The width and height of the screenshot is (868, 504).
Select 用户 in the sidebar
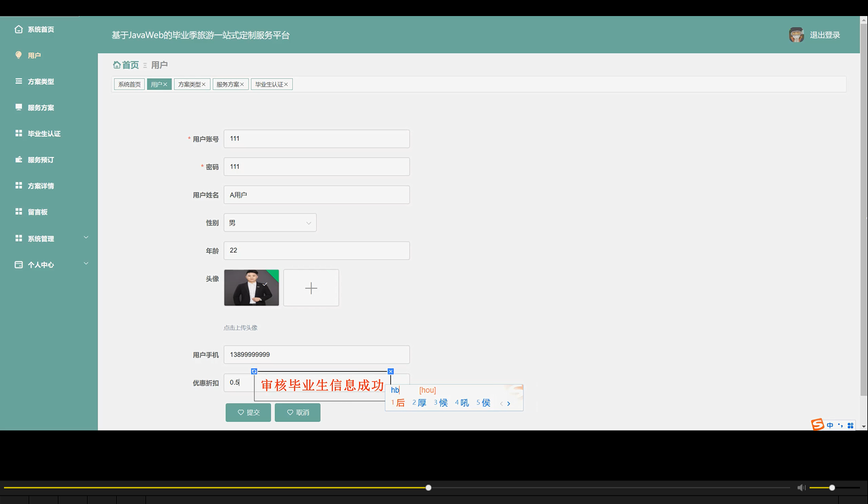34,56
